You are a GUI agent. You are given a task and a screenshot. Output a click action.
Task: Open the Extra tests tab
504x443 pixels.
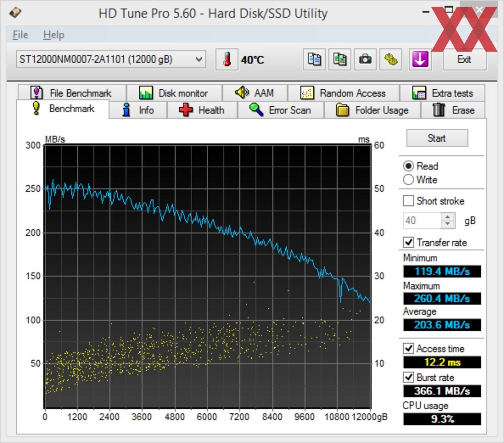click(x=442, y=93)
